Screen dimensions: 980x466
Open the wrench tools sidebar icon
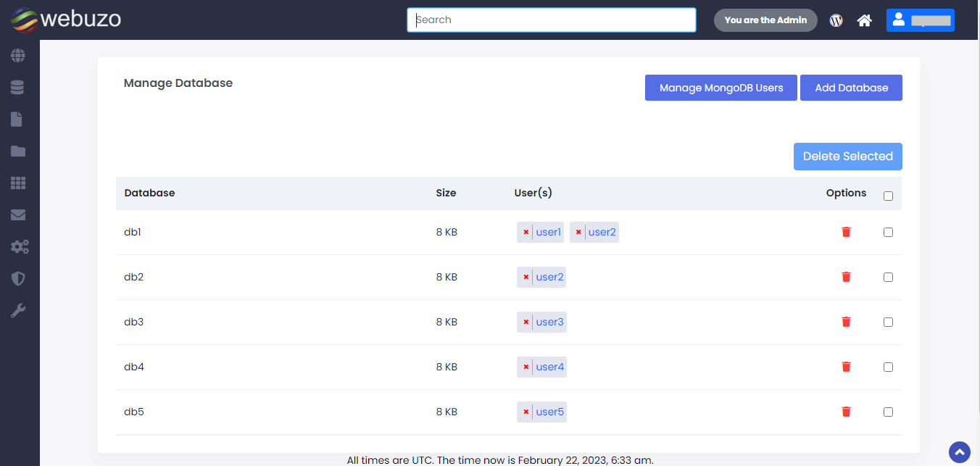coord(17,311)
